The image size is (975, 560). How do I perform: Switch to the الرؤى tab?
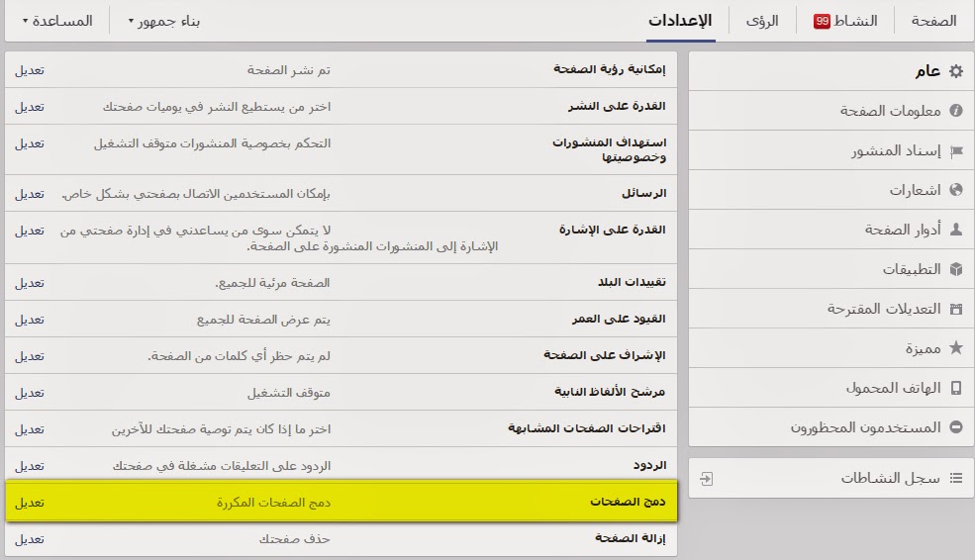point(762,21)
